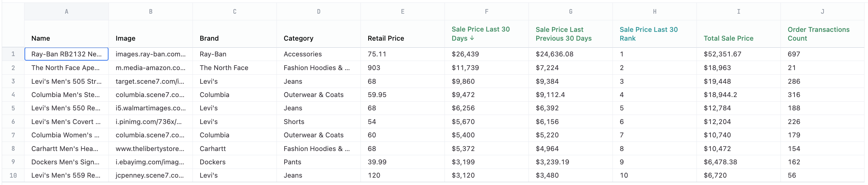Click the Total Sale Price column heading

click(728, 38)
